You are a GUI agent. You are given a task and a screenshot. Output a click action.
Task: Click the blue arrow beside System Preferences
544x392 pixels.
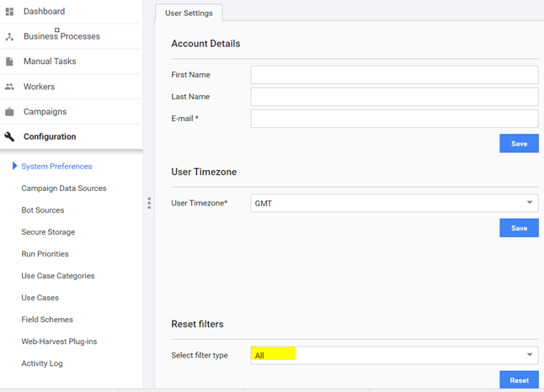[x=14, y=166]
